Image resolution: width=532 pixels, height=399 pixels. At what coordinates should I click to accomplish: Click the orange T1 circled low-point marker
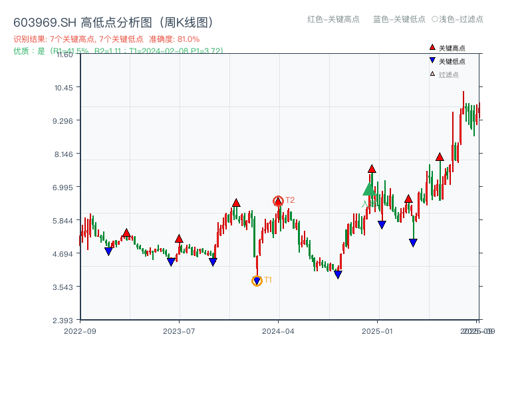pos(257,281)
